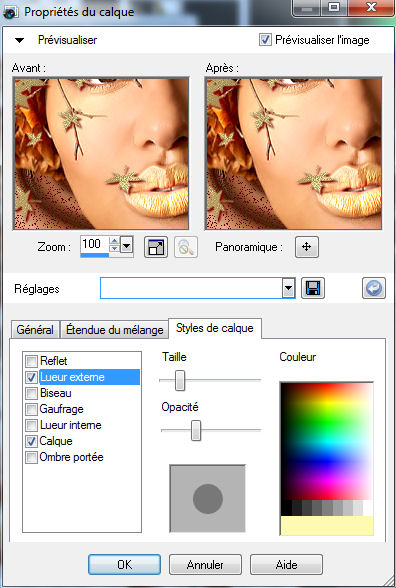
Task: Click the Panoramique pan arrows button
Action: (x=307, y=247)
